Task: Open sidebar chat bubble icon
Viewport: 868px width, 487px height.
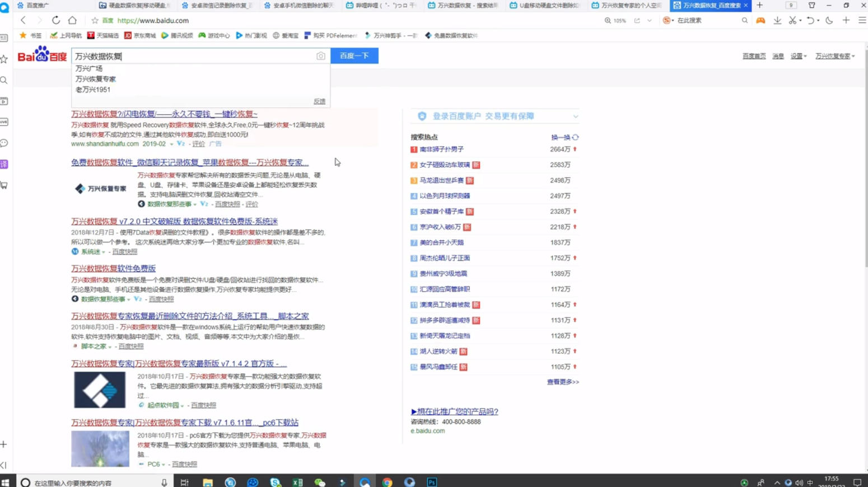Action: 4,143
